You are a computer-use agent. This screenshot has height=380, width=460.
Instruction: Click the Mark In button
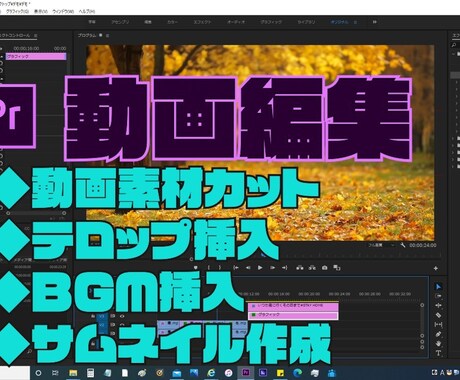pyautogui.click(x=209, y=268)
